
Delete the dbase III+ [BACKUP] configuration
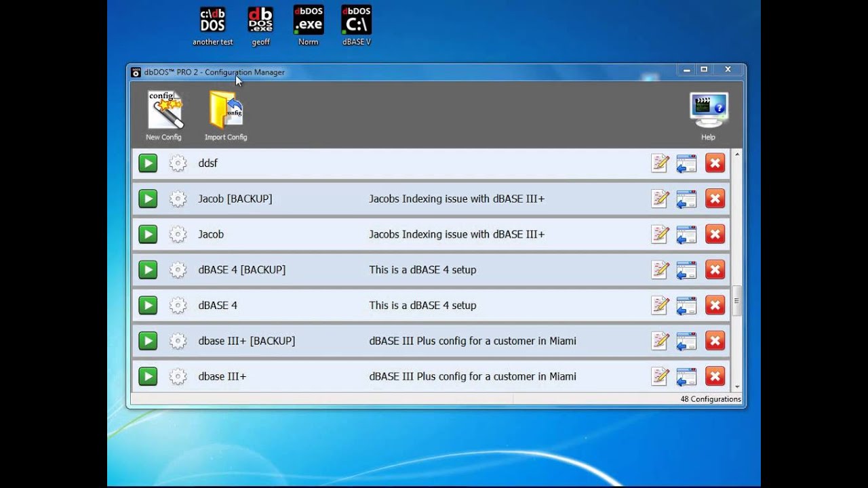tap(715, 341)
